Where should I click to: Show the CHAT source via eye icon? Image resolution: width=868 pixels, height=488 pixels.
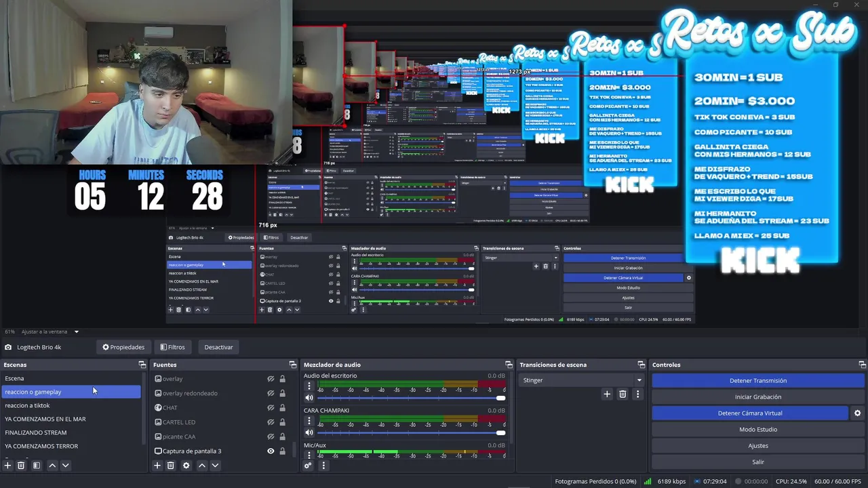(271, 407)
